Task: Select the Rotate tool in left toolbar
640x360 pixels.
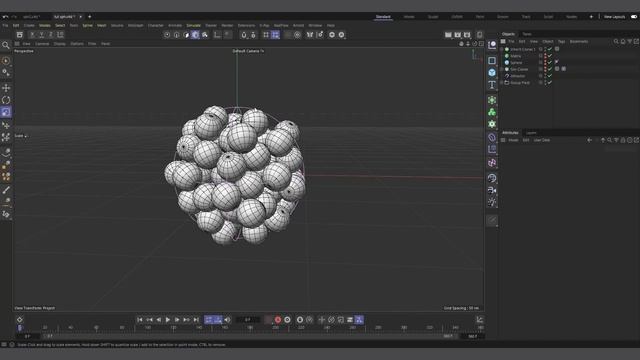Action: click(6, 100)
